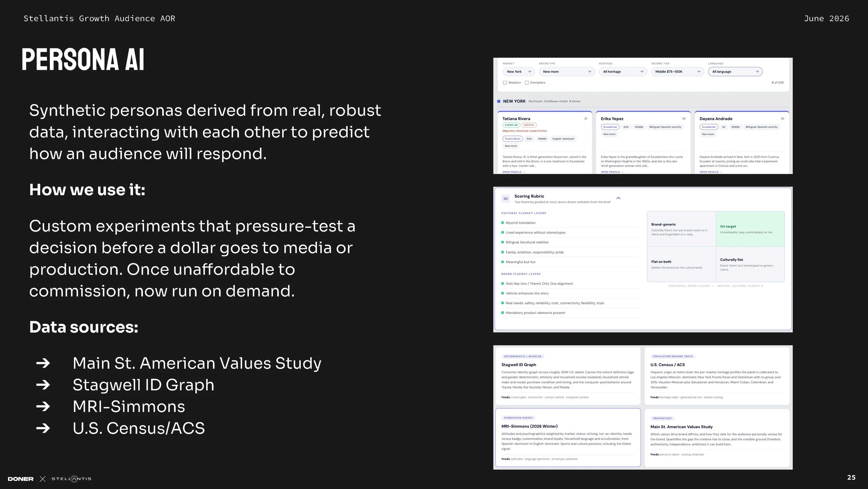868x489 pixels.
Task: Collapse the Scoring Rubric chevron
Action: 618,198
